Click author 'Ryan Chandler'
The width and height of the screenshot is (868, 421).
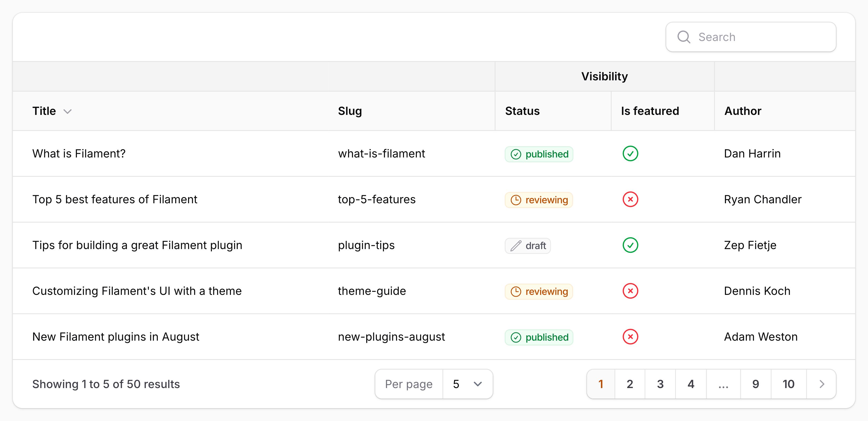(x=762, y=199)
